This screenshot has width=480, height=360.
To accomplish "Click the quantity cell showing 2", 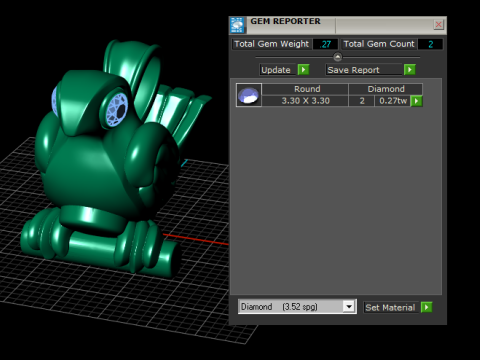I will point(362,101).
